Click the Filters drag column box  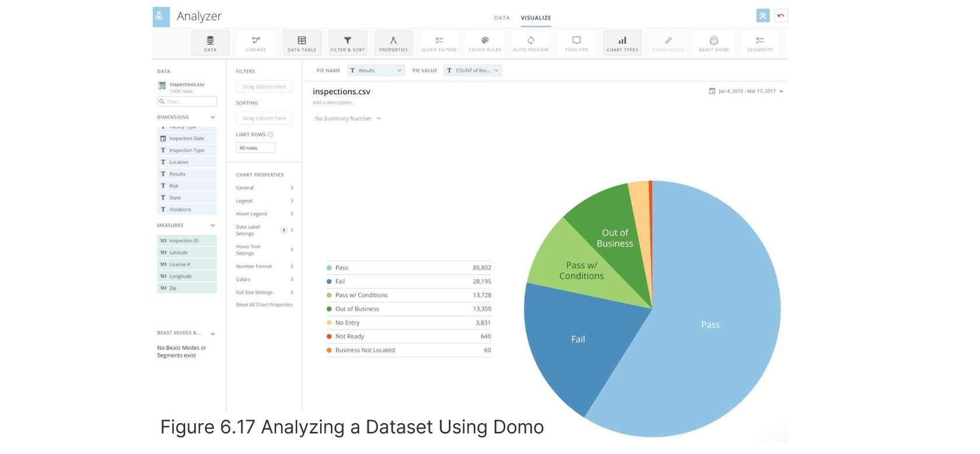point(264,86)
